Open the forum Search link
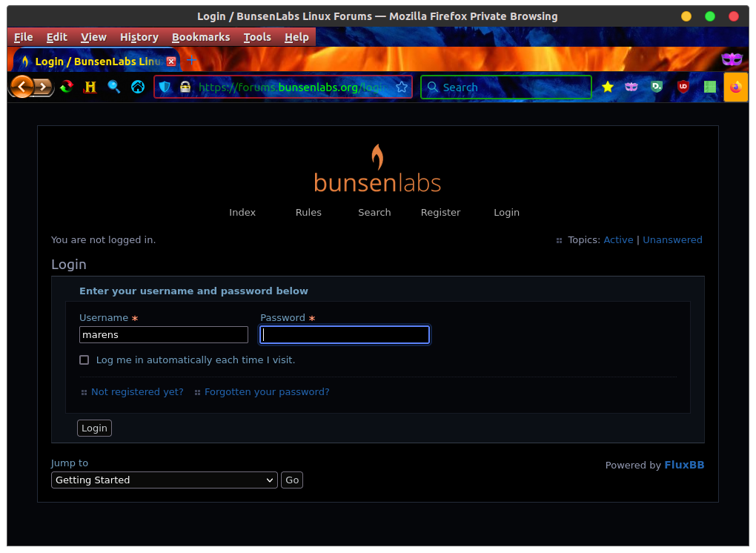This screenshot has width=756, height=553. (374, 213)
